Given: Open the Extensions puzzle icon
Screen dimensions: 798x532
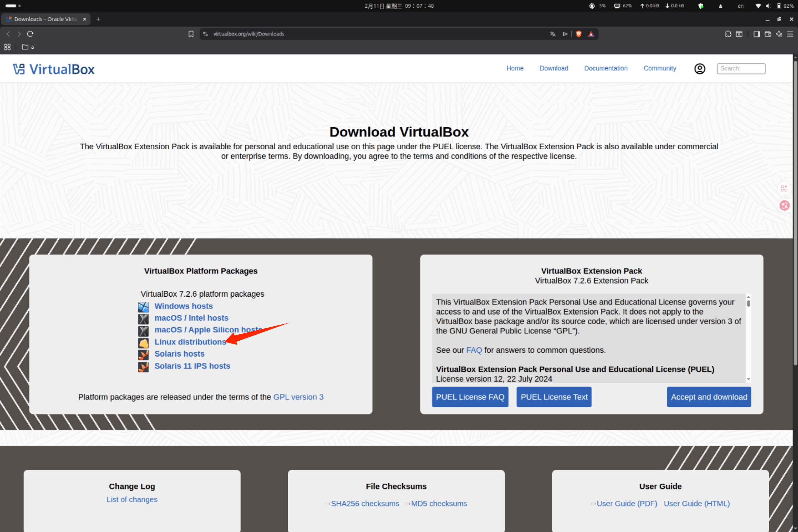Looking at the screenshot, I should [728, 34].
